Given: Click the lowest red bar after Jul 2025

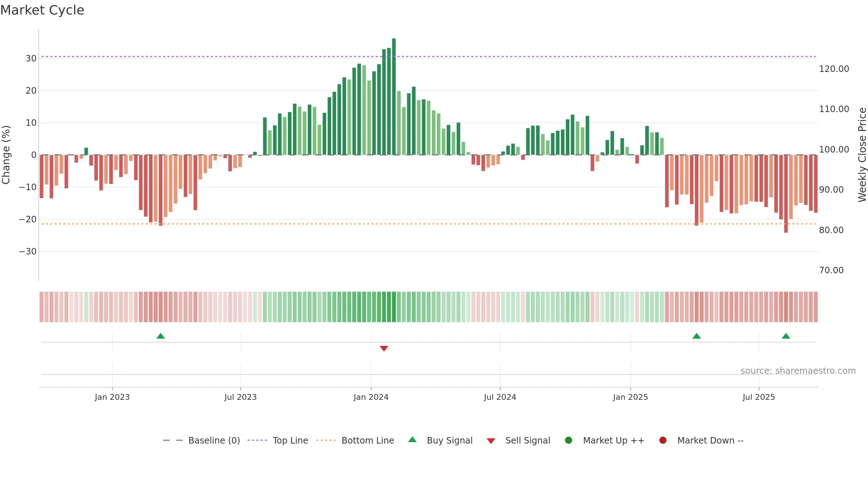Looking at the screenshot, I should point(786,194).
